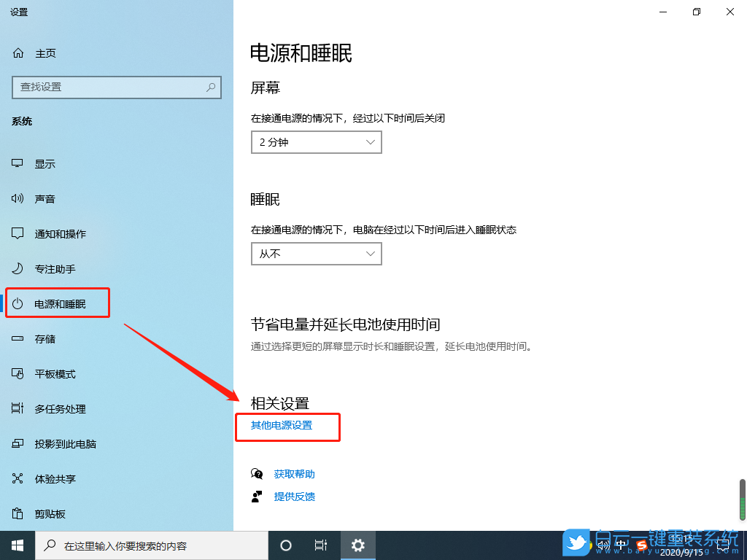Open the 提供反馈 (Feedback) link
The height and width of the screenshot is (560, 747).
(x=294, y=497)
